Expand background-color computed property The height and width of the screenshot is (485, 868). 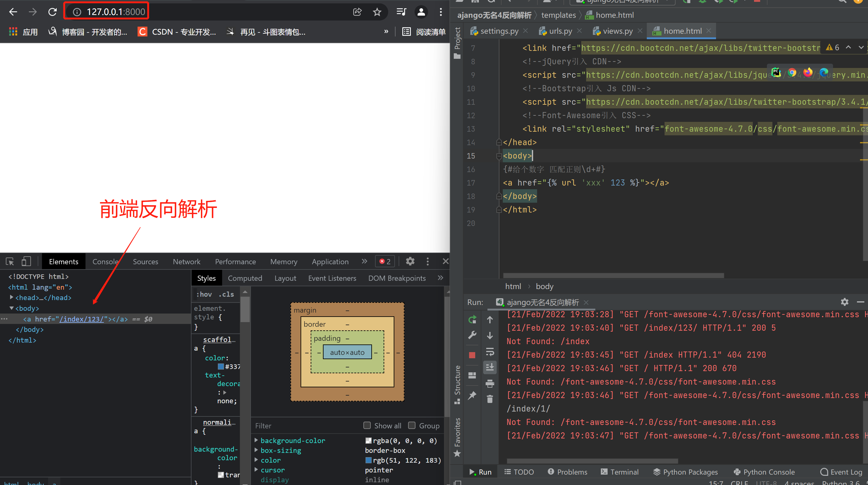[256, 440]
